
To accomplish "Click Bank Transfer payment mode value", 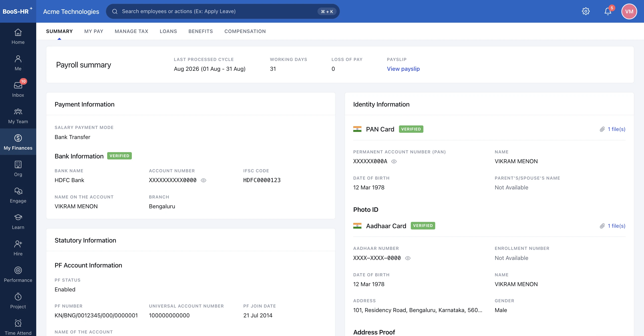I will 72,137.
